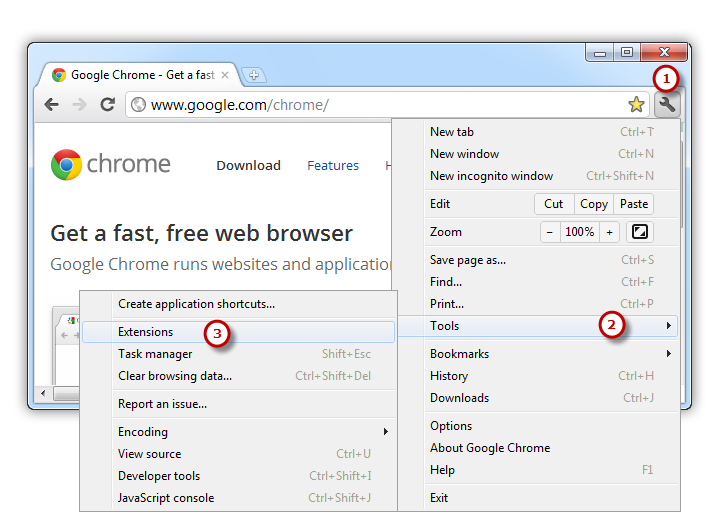Open View source

238,454
